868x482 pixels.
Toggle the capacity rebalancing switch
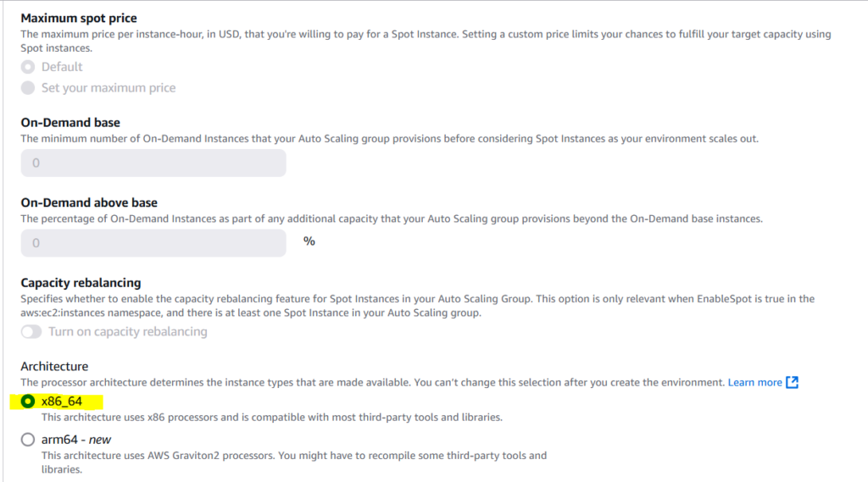31,331
